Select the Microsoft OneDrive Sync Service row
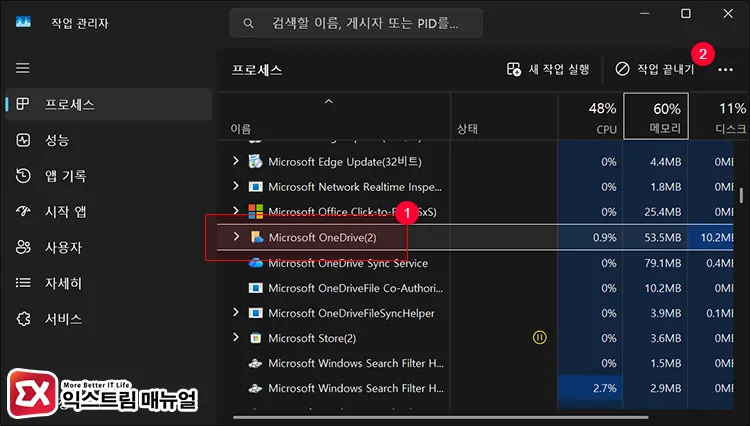750x426 pixels. tap(475, 263)
